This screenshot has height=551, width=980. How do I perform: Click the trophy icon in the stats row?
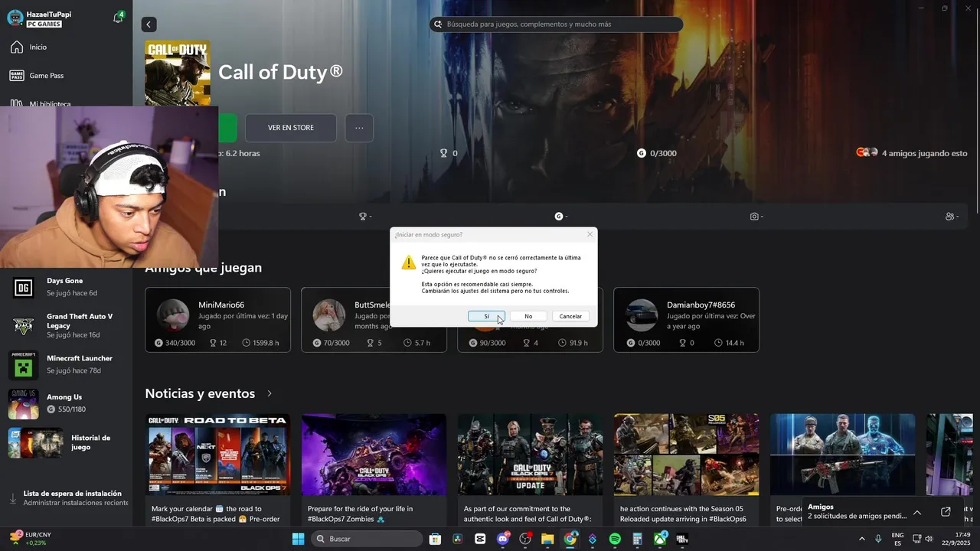point(363,217)
